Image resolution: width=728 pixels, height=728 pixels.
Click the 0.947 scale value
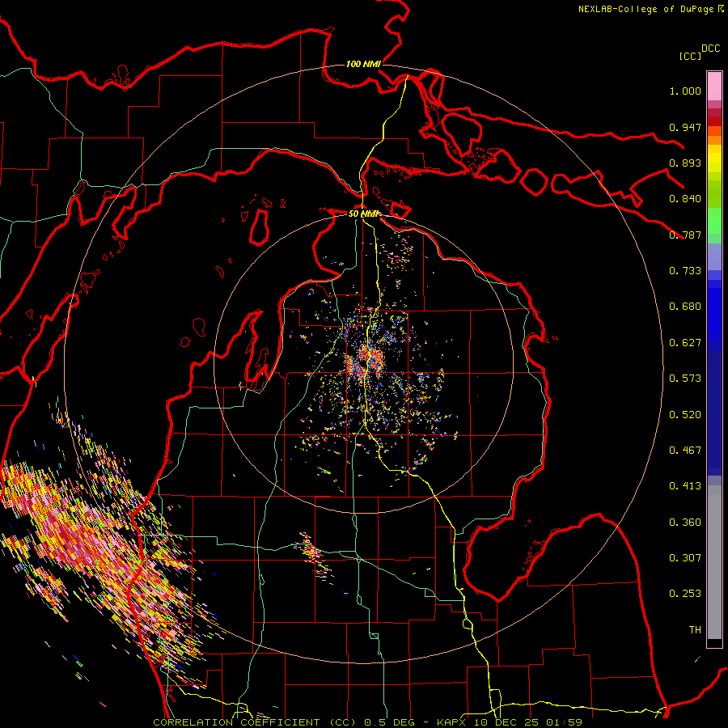pyautogui.click(x=685, y=127)
